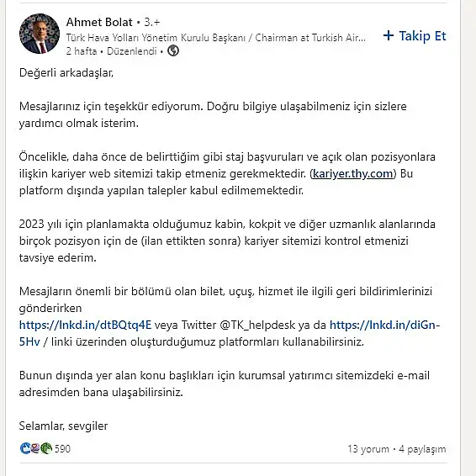
Task: Click the 3.+ connection degree badge
Action: tap(151, 22)
